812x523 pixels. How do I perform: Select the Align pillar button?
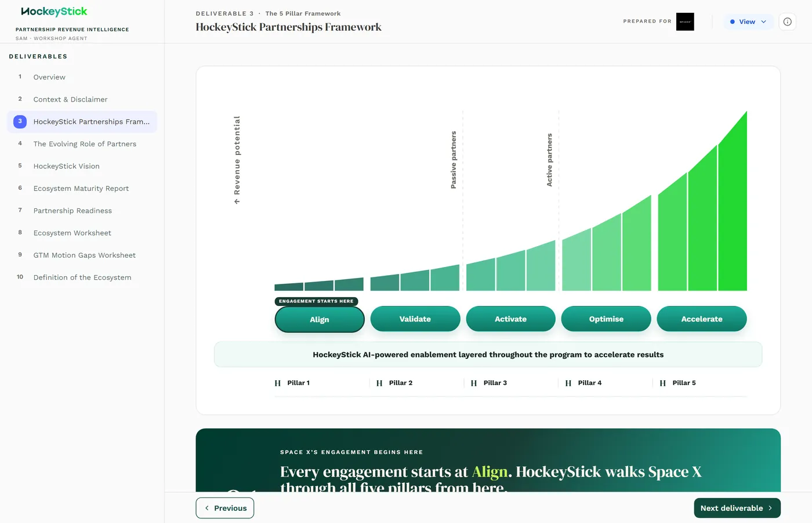[x=320, y=319]
